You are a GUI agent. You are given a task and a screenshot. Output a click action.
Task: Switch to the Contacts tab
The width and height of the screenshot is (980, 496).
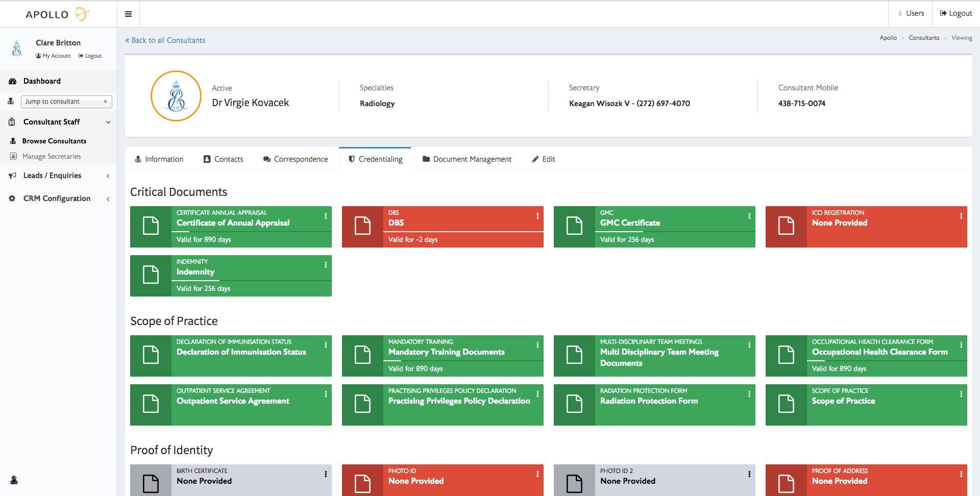coord(223,159)
